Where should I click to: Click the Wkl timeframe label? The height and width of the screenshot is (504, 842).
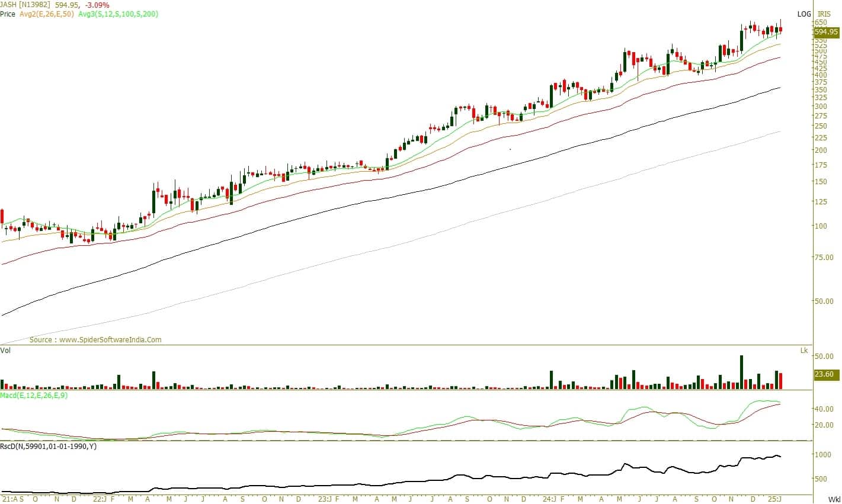coord(834,499)
